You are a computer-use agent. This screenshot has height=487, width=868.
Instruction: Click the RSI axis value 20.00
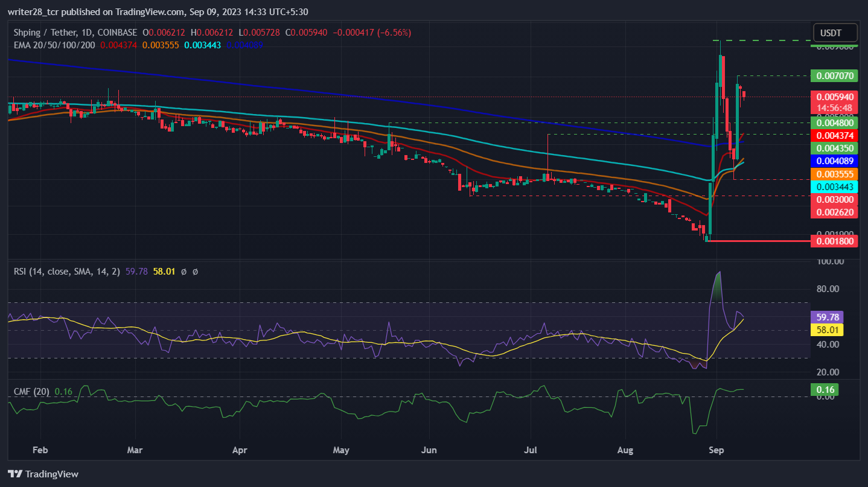coord(828,372)
